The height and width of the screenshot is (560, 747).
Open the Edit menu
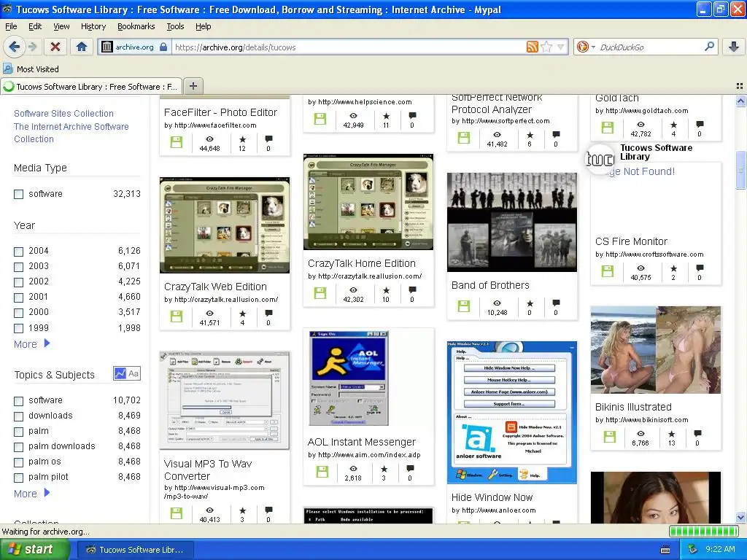point(35,26)
